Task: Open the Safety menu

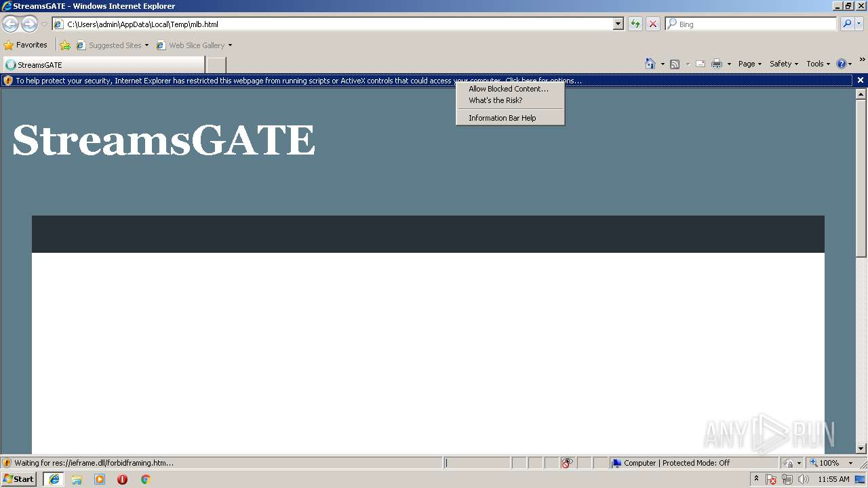Action: click(x=783, y=64)
